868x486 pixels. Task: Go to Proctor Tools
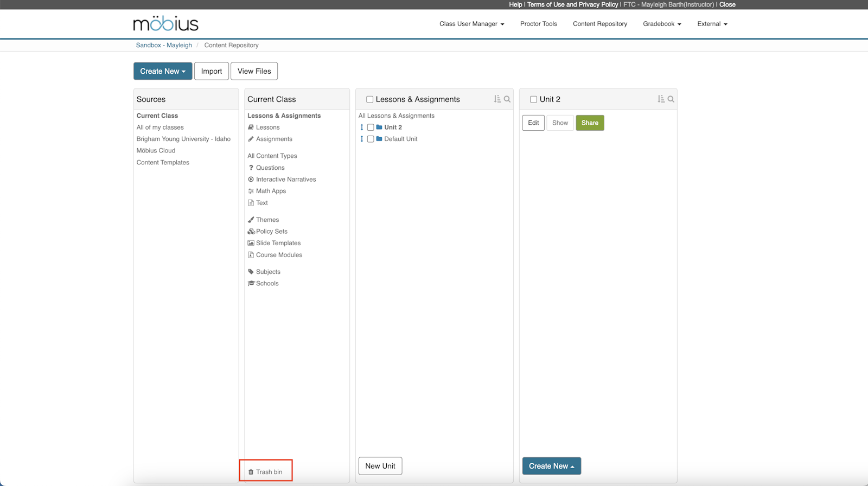pos(538,24)
